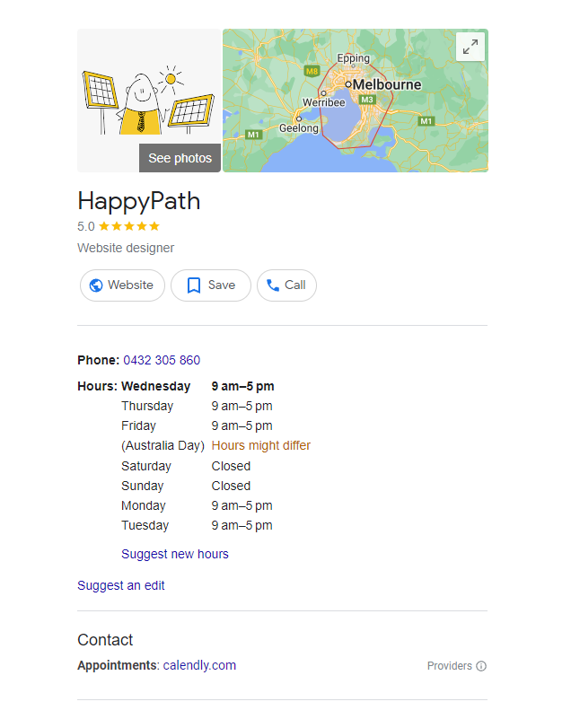Select the M8 highway marker on the map
Viewport: 571px width, 728px height.
point(312,70)
